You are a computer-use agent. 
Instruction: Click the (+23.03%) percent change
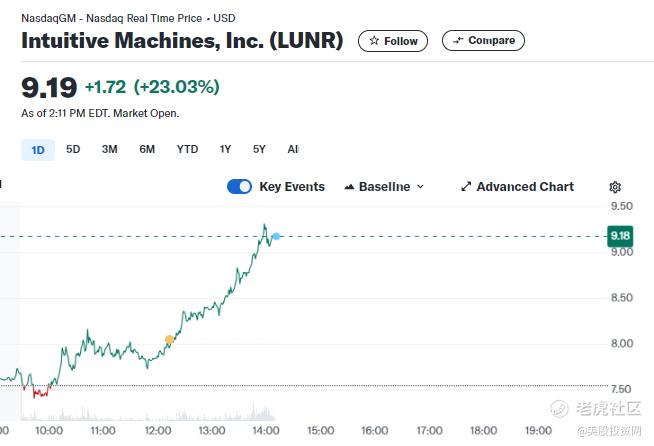(176, 87)
